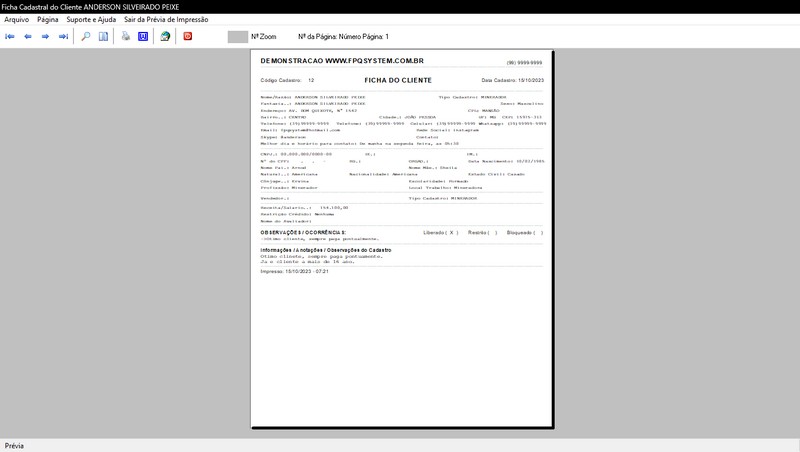Open the Arquivo menu
The height and width of the screenshot is (452, 800).
coord(16,19)
